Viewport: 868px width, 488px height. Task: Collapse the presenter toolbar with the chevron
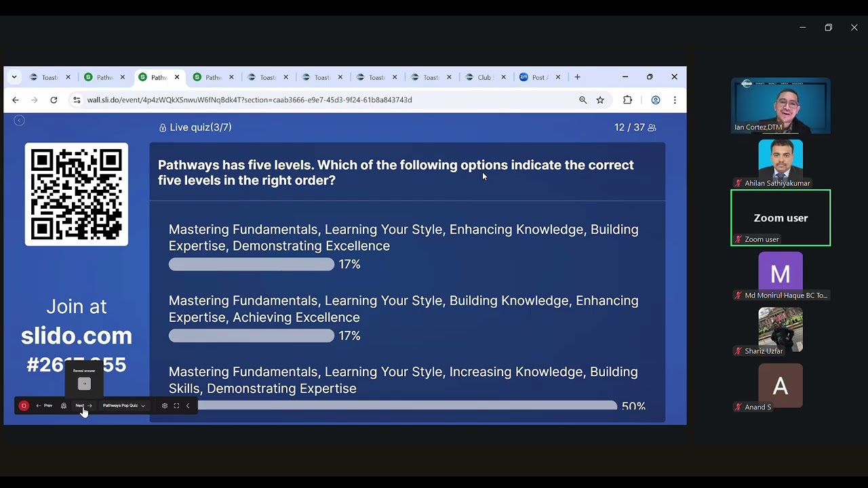click(188, 405)
